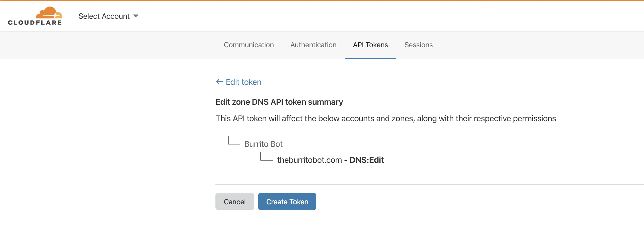Click the chevron beside Select Account

point(136,16)
